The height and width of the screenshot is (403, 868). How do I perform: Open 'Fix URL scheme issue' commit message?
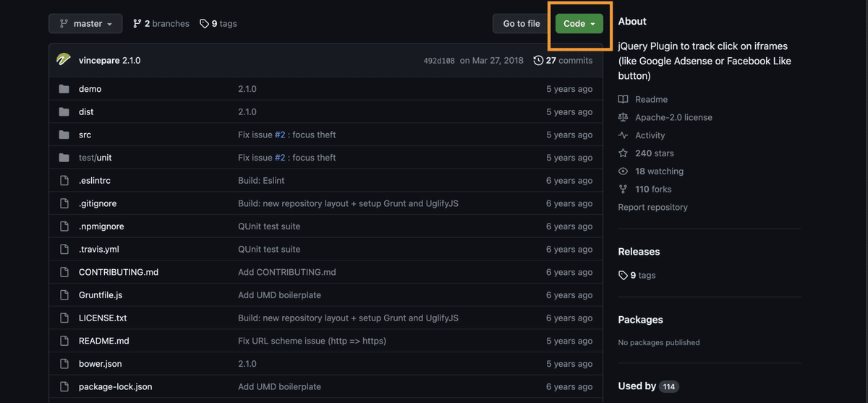312,341
